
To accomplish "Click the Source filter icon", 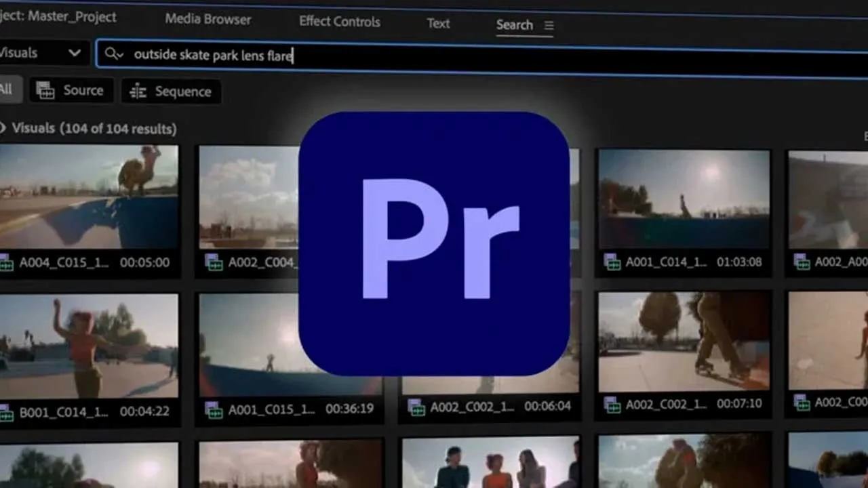I will [45, 90].
